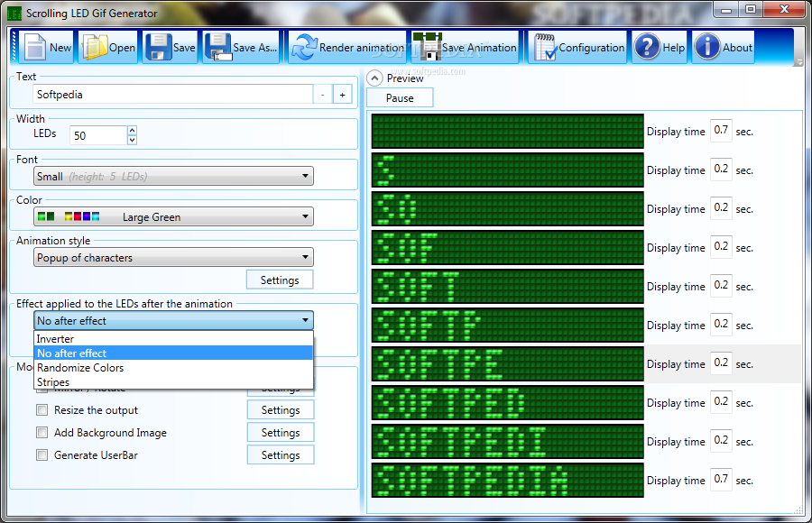Click the app icon in the title bar
812x523 pixels.
pos(15,14)
